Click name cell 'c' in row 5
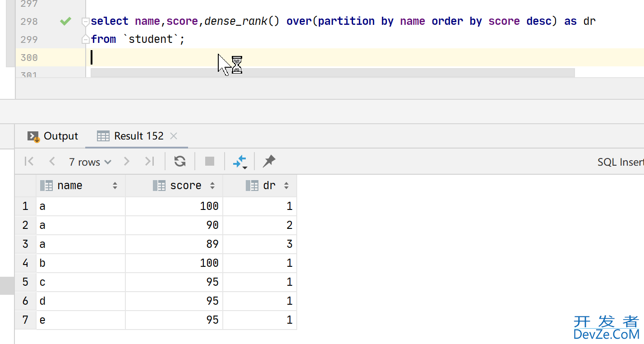Viewport: 644px width, 344px height. click(x=81, y=282)
